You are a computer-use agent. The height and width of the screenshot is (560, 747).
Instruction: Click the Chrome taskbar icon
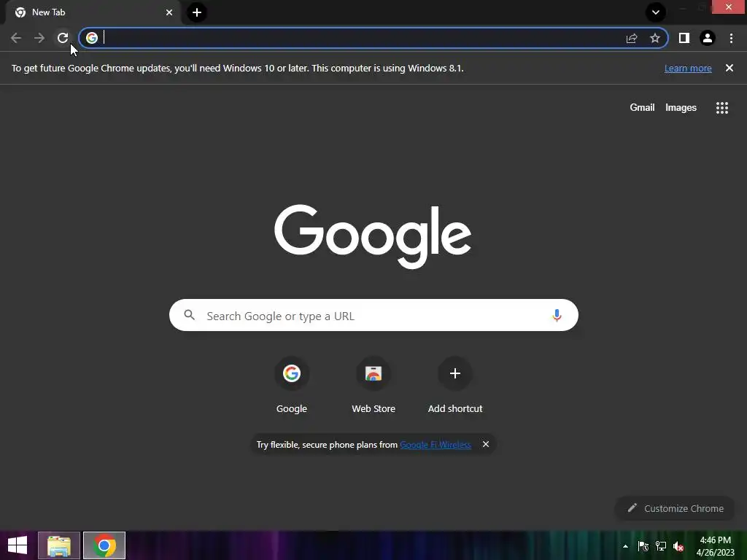[x=104, y=545]
